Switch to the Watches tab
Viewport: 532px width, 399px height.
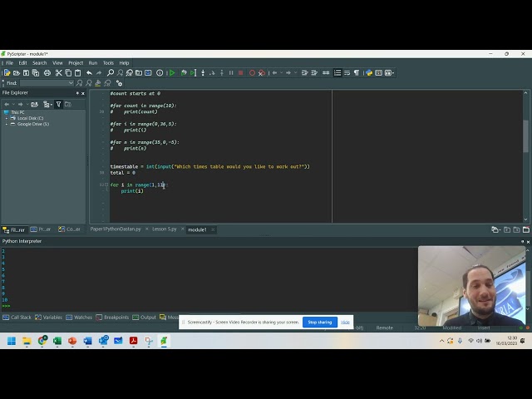pyautogui.click(x=79, y=318)
